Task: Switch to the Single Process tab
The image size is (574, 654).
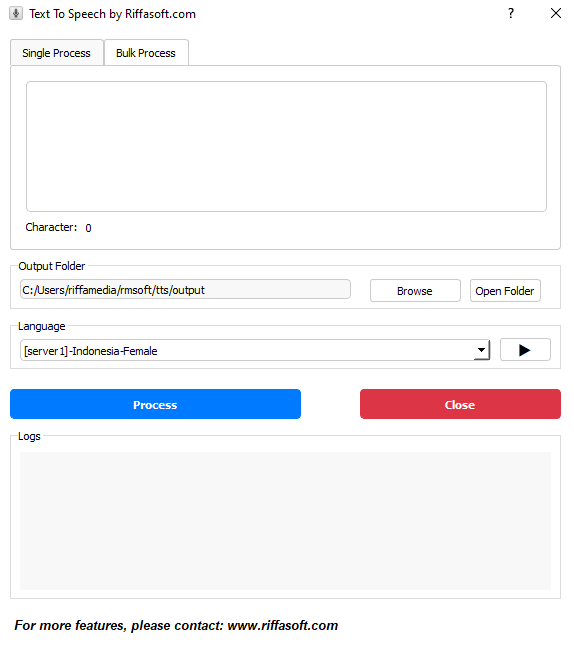Action: (57, 53)
